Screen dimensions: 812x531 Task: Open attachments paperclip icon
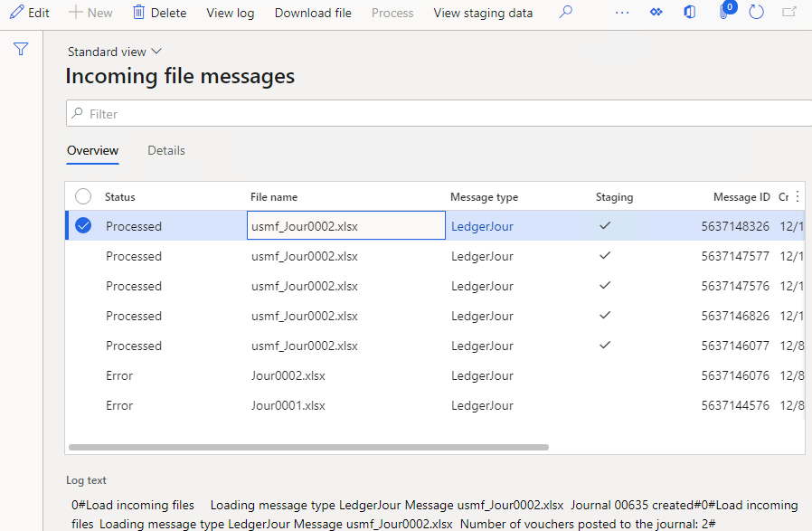(x=724, y=12)
